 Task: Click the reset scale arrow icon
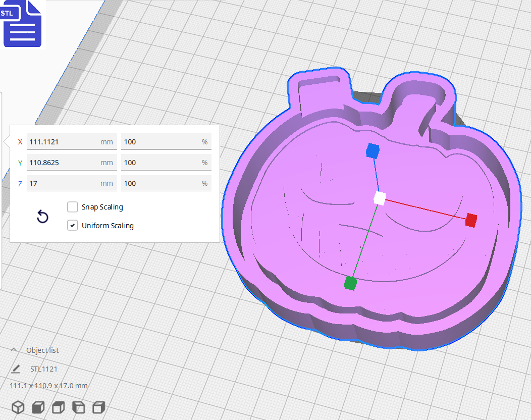click(x=42, y=216)
